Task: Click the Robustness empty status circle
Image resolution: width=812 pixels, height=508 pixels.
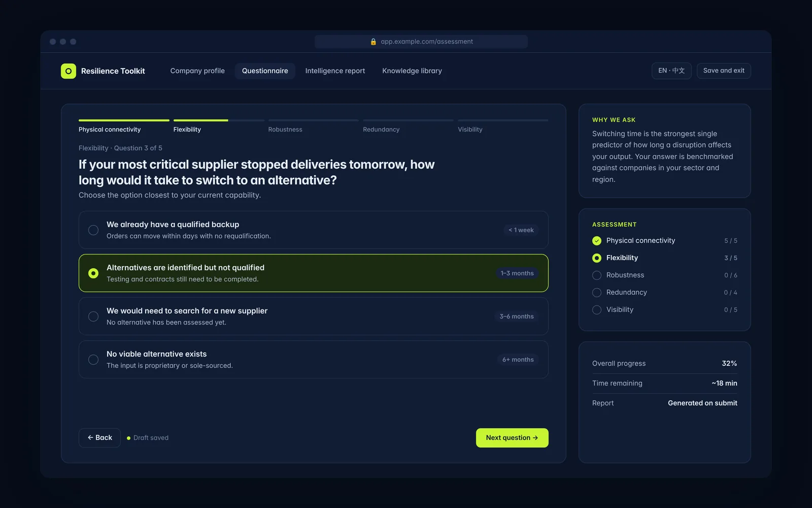Action: tap(597, 275)
